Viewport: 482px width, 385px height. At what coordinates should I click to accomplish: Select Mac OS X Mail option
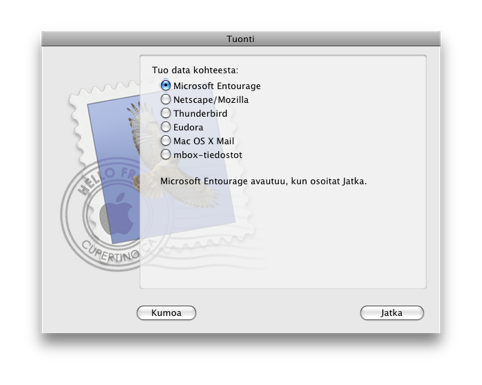click(166, 141)
